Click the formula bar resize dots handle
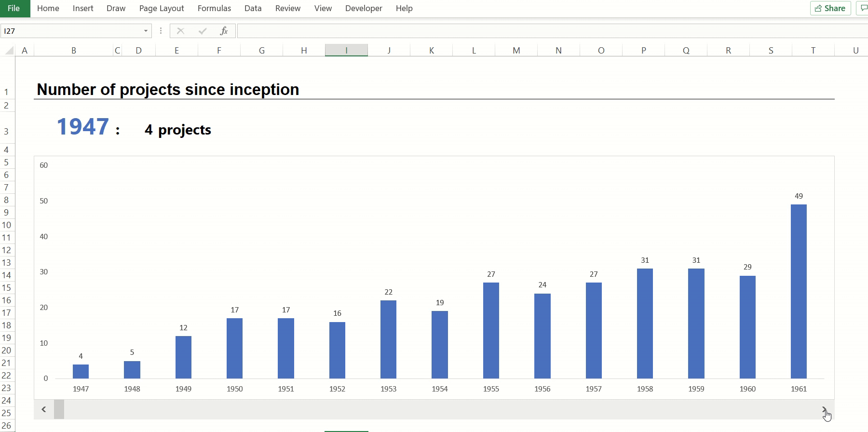Screen dimensions: 868x432 pyautogui.click(x=161, y=31)
